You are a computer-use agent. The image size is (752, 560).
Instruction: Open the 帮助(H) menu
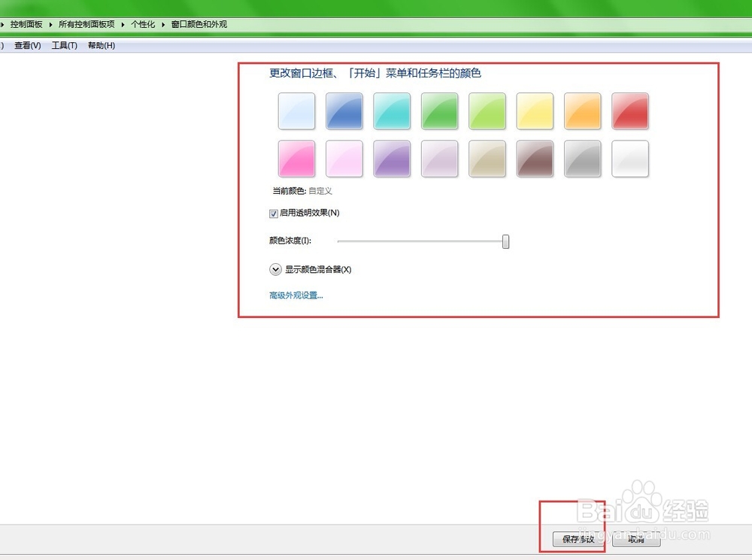pos(102,46)
